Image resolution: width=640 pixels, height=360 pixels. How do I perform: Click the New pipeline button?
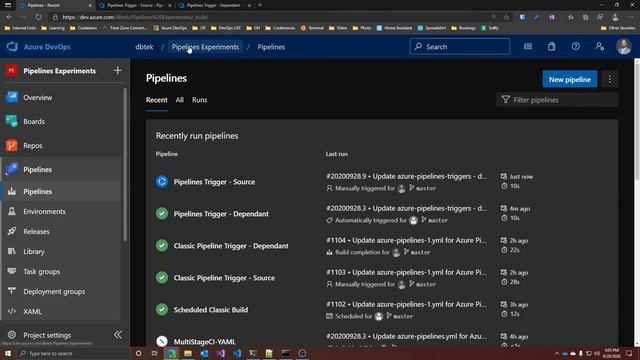click(570, 79)
